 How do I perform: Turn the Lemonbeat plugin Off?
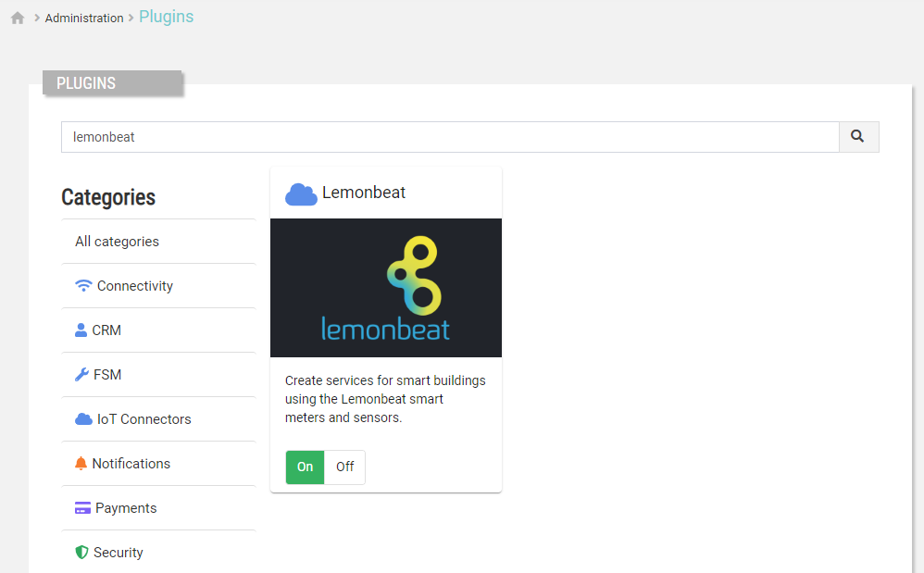point(344,467)
